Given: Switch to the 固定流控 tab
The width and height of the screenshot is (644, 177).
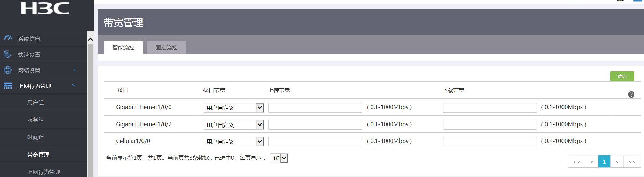Looking at the screenshot, I should 166,48.
